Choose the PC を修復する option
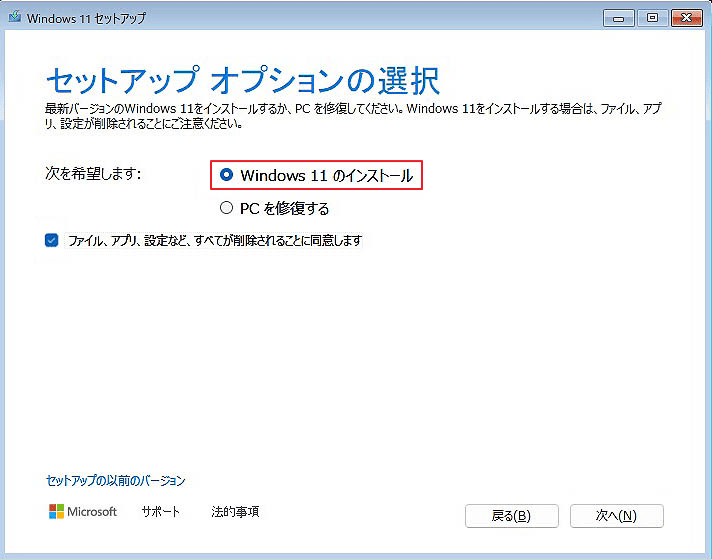This screenshot has width=712, height=559. [x=226, y=208]
